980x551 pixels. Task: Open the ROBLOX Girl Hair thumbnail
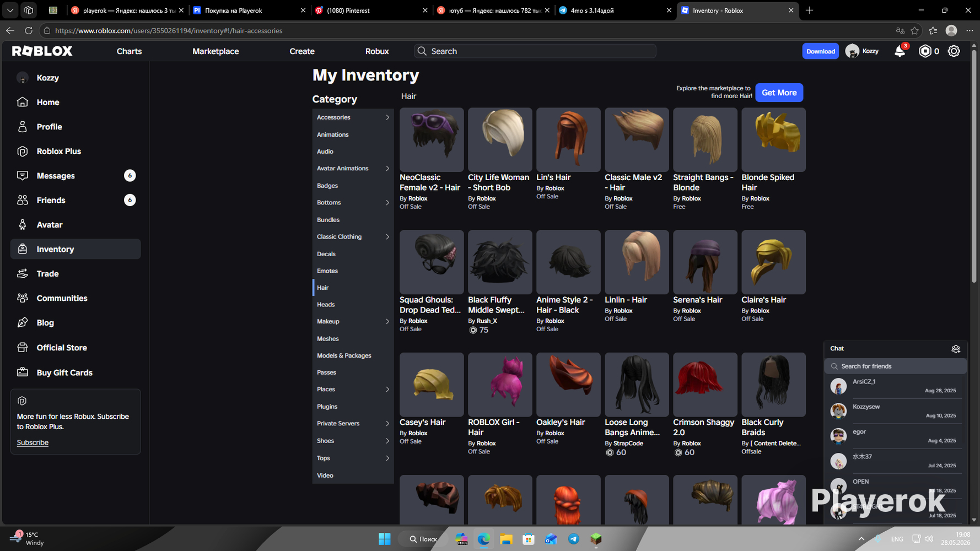coord(500,385)
